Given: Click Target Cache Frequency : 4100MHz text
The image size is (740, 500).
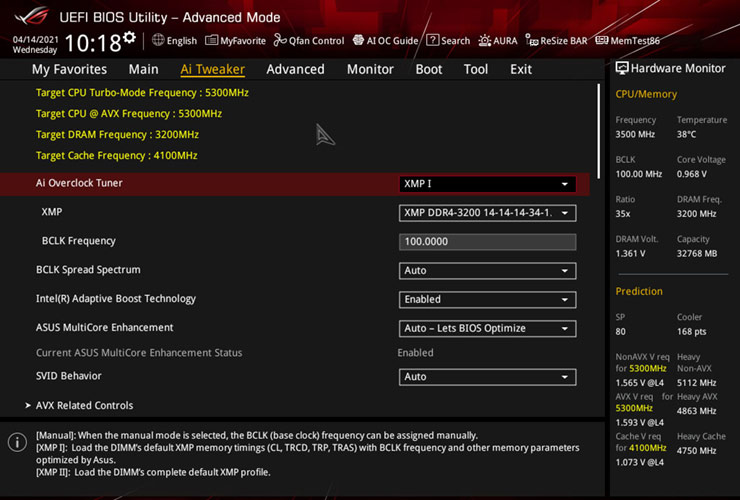Looking at the screenshot, I should click(x=117, y=155).
